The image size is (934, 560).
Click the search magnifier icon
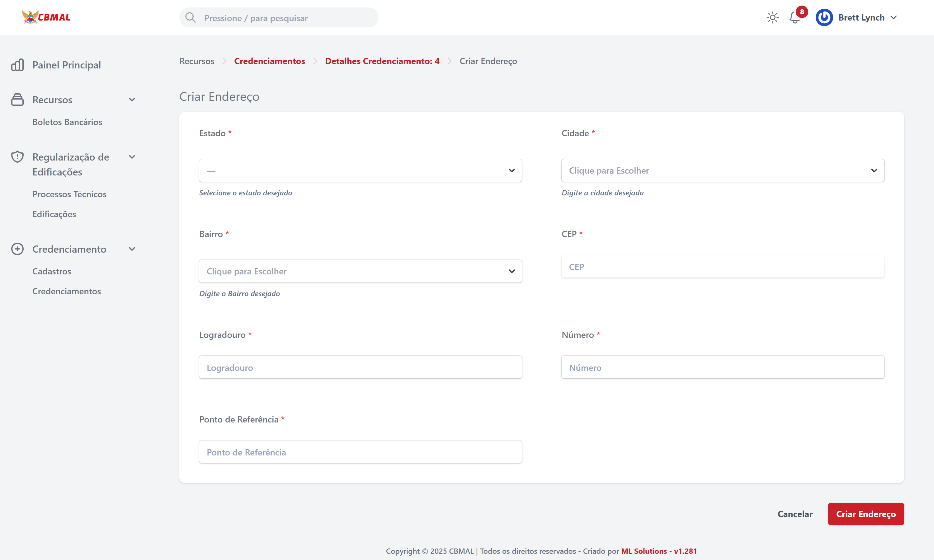pos(190,18)
